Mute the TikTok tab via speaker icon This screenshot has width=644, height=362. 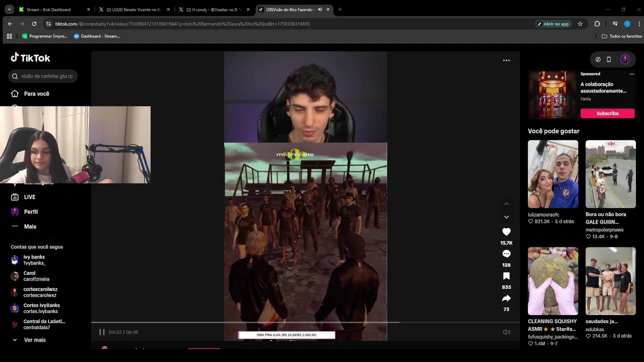(x=320, y=10)
